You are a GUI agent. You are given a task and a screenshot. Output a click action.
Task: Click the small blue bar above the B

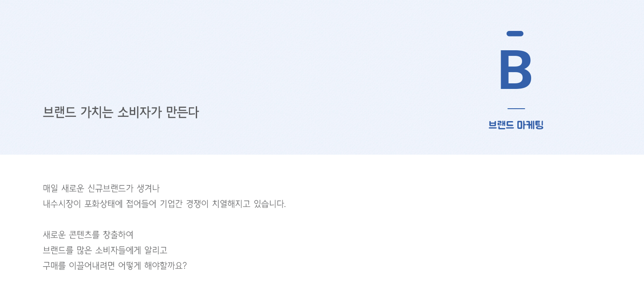click(515, 34)
